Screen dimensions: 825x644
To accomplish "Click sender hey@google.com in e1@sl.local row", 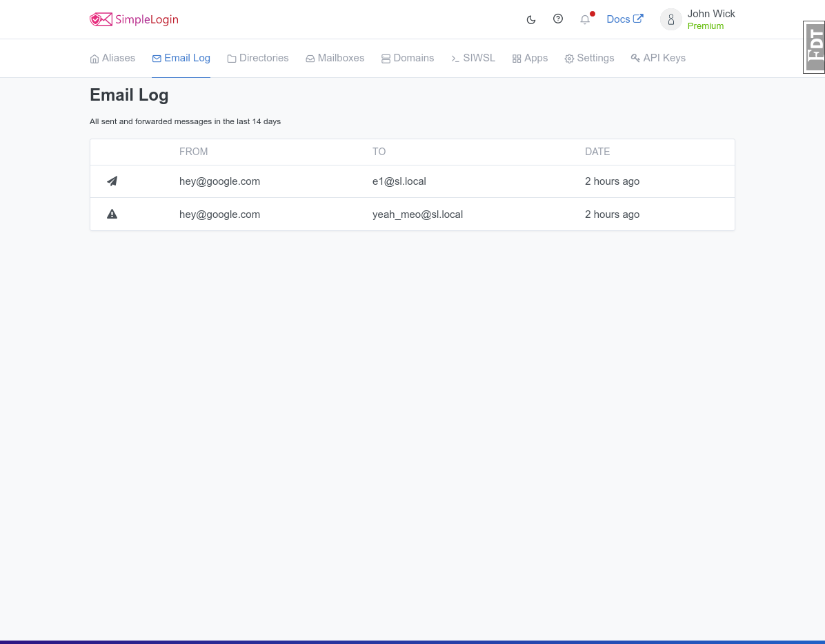I will pyautogui.click(x=219, y=181).
